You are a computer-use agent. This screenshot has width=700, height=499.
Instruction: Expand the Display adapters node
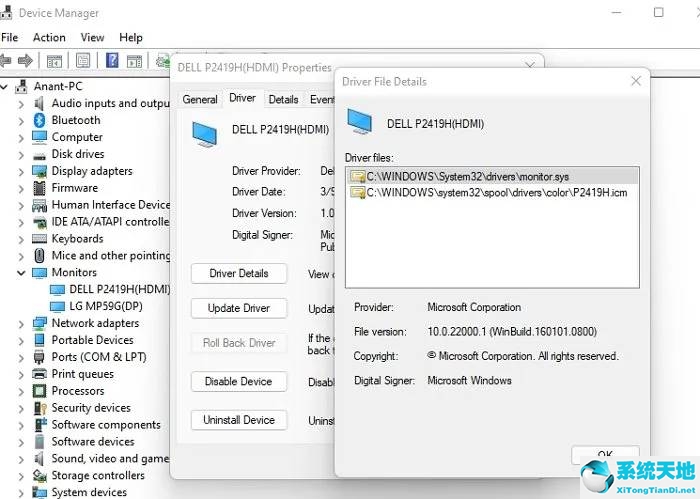click(x=21, y=172)
